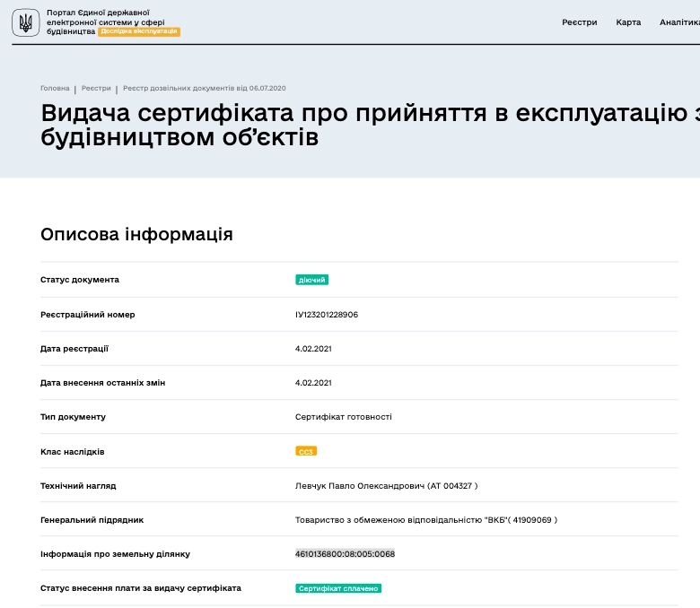Click the registration number IY123201228906
Screen dimensions: 700x608
tap(327, 315)
